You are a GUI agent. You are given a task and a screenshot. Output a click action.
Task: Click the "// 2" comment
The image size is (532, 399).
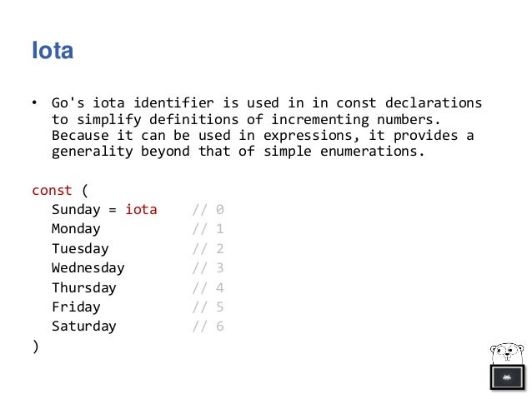208,248
